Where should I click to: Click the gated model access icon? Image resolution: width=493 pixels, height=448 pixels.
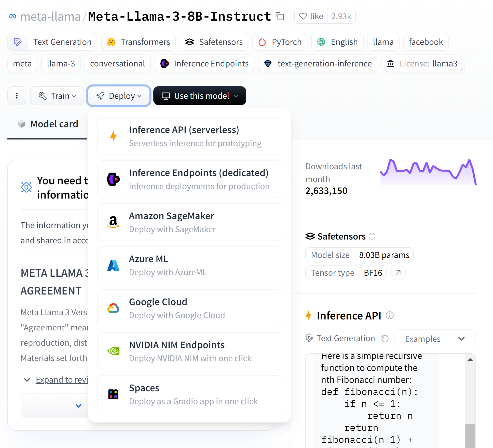coord(26,187)
